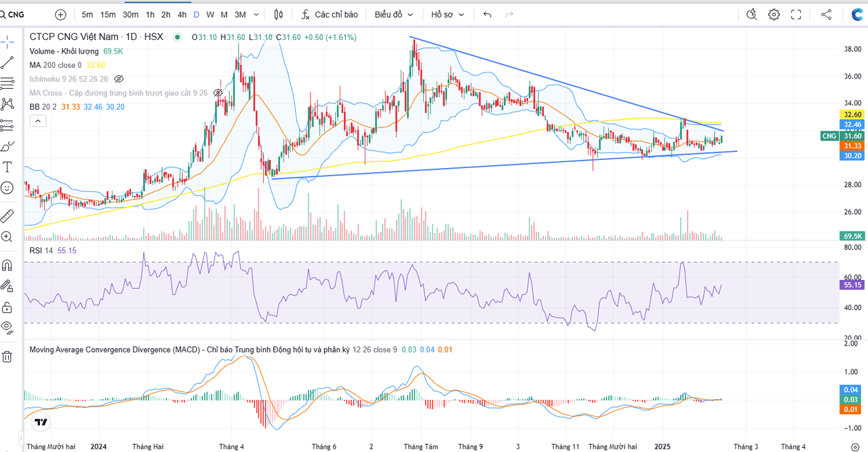868x452 pixels.
Task: Click the 55.15 RSI value label
Action: coord(852,286)
